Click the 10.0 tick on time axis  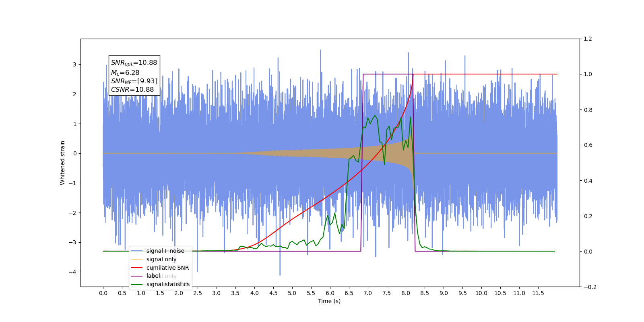click(481, 293)
